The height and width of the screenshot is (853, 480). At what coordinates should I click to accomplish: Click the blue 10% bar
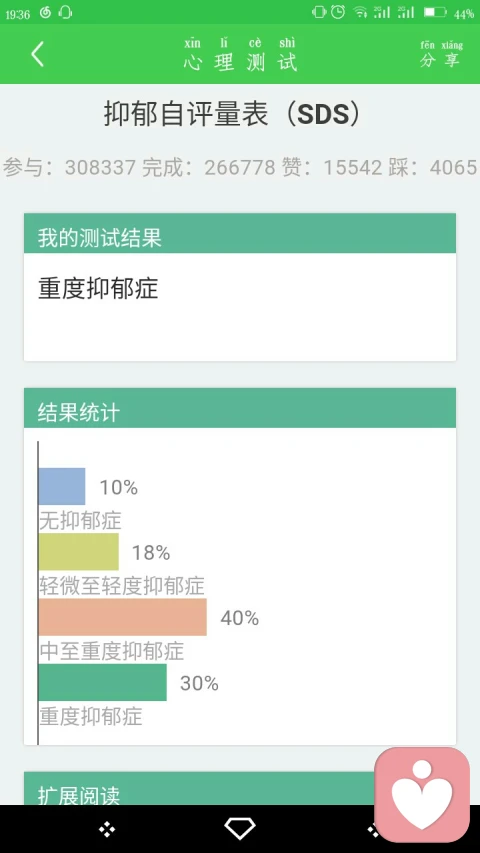tap(62, 486)
